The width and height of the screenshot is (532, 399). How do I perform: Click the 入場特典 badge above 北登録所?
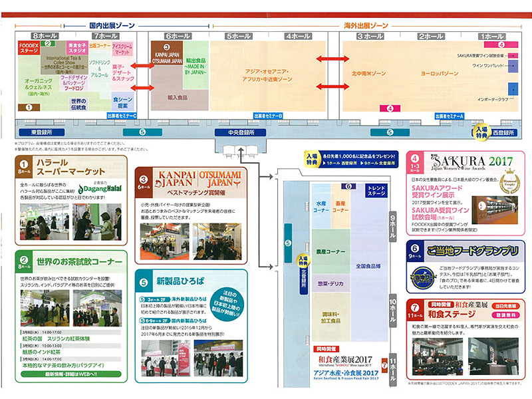[x=303, y=261]
